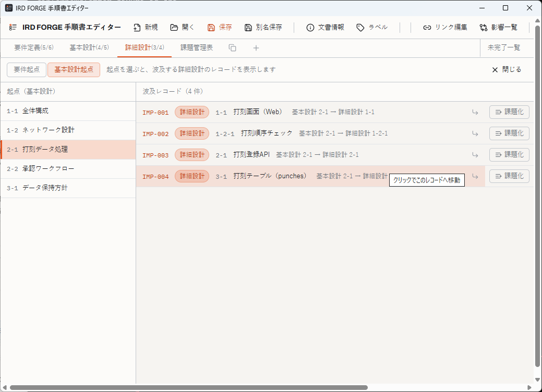Click record title 打刻登録API
542x392 pixels.
[251, 155]
